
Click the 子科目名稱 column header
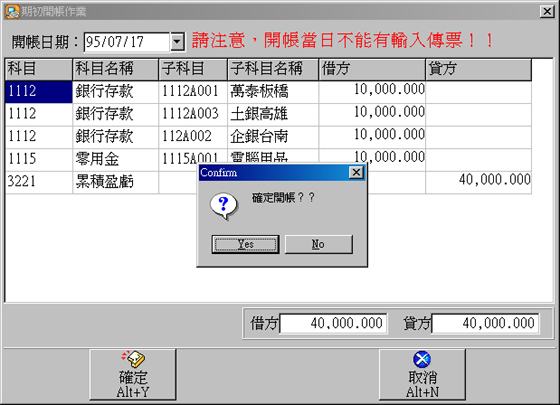[273, 69]
